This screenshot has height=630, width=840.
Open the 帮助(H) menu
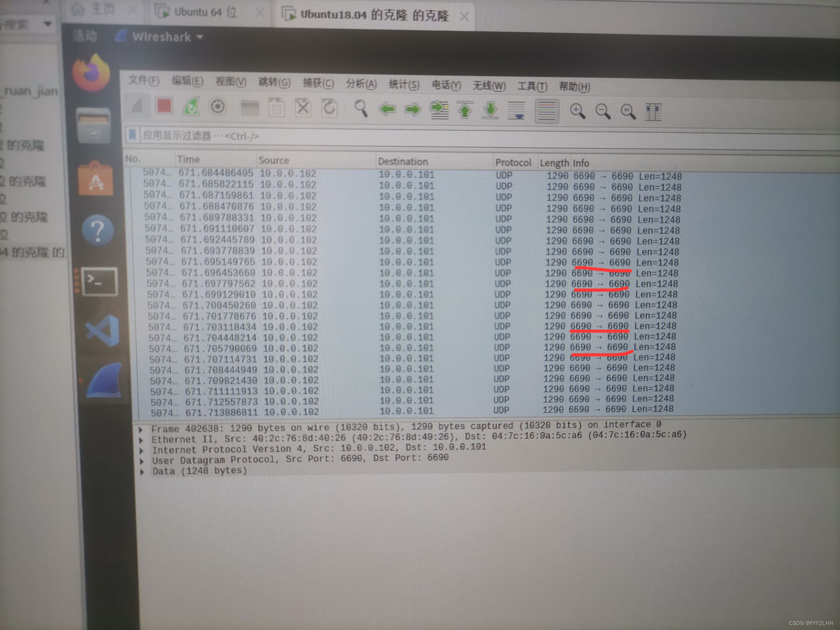(x=574, y=87)
